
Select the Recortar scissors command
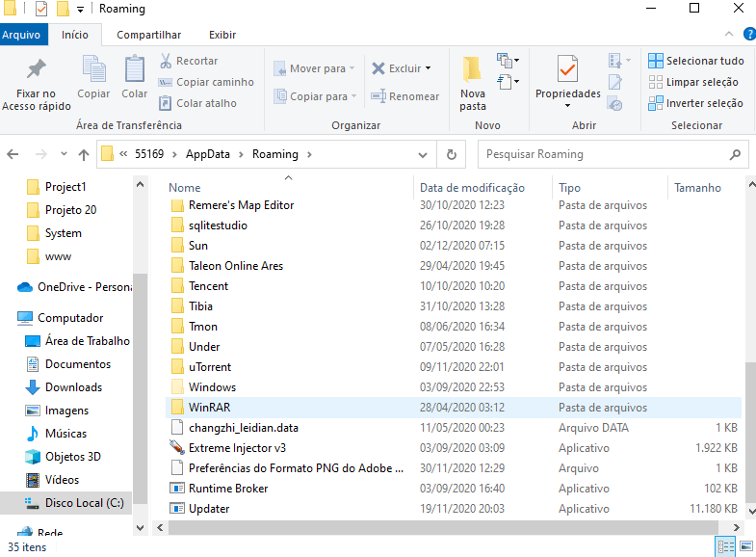(189, 61)
